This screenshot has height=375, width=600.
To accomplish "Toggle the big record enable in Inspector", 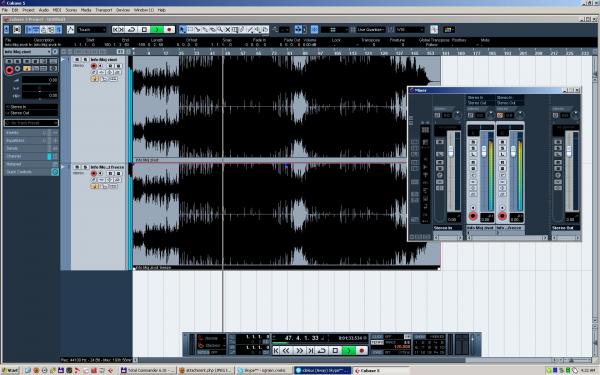I will (x=10, y=70).
